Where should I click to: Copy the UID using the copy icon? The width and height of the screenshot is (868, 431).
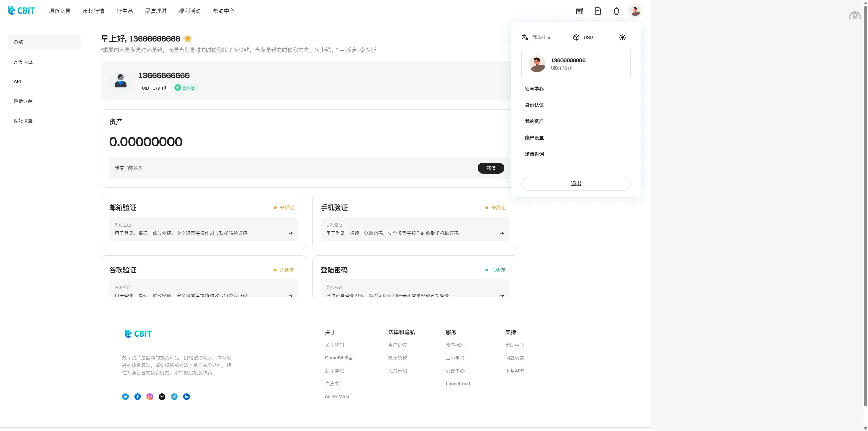click(x=164, y=88)
